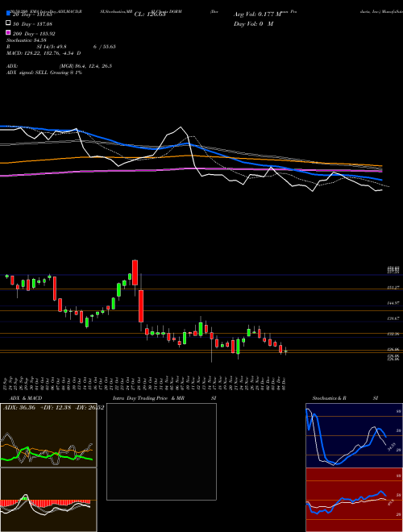Open the ADX indicator chart panel
403x532 pixels.
coord(48,435)
